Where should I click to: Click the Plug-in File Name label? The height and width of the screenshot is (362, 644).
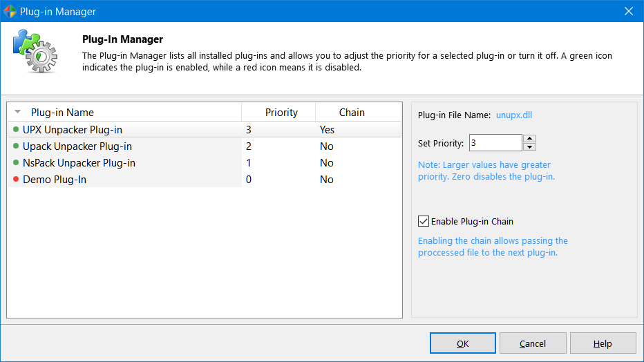tap(454, 115)
